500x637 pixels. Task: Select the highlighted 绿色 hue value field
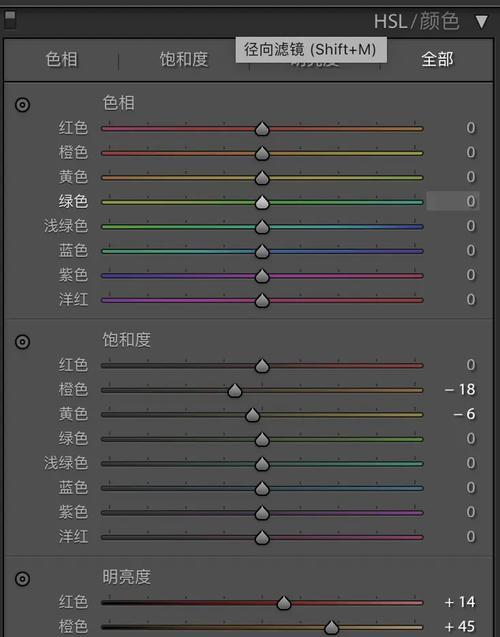[452, 201]
